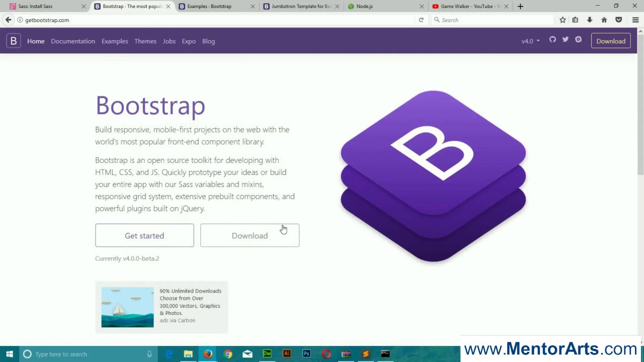Open the Themes nav link
644x362 pixels.
tap(145, 41)
